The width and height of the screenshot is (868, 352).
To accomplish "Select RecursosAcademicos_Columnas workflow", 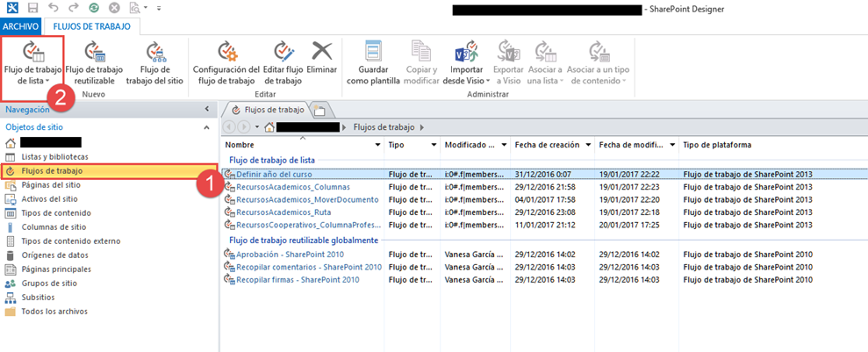I will pyautogui.click(x=293, y=186).
